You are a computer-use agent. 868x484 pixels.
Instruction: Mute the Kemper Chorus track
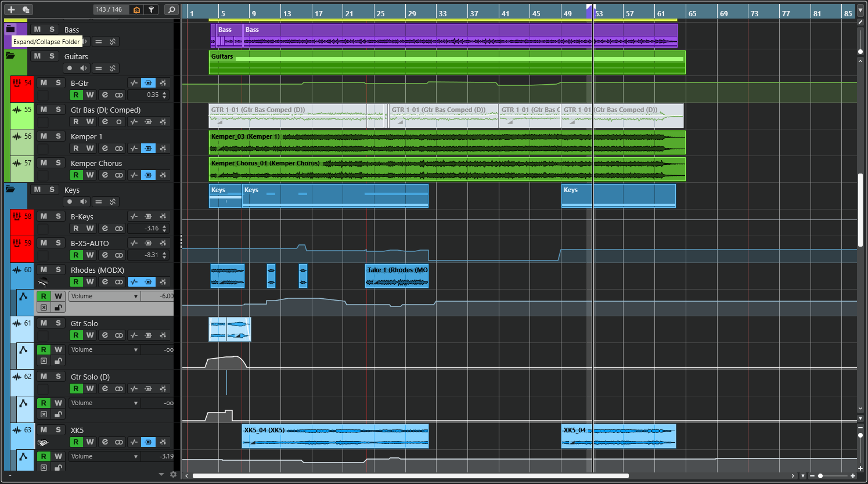coord(44,163)
